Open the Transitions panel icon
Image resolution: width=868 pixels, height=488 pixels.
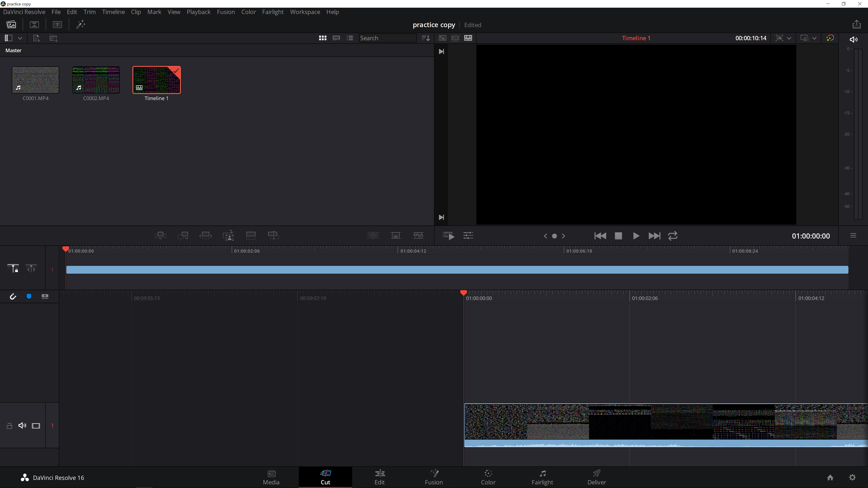pyautogui.click(x=34, y=25)
